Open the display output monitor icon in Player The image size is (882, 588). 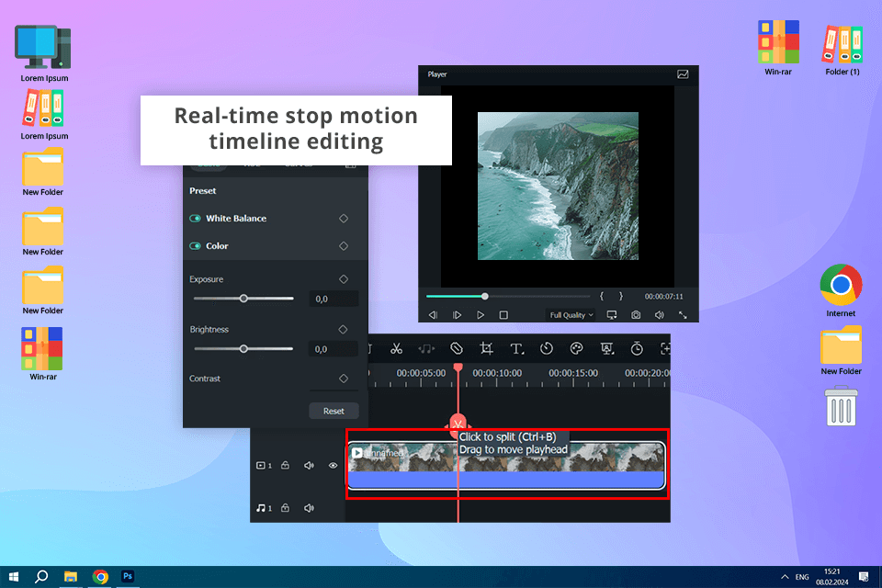612,315
